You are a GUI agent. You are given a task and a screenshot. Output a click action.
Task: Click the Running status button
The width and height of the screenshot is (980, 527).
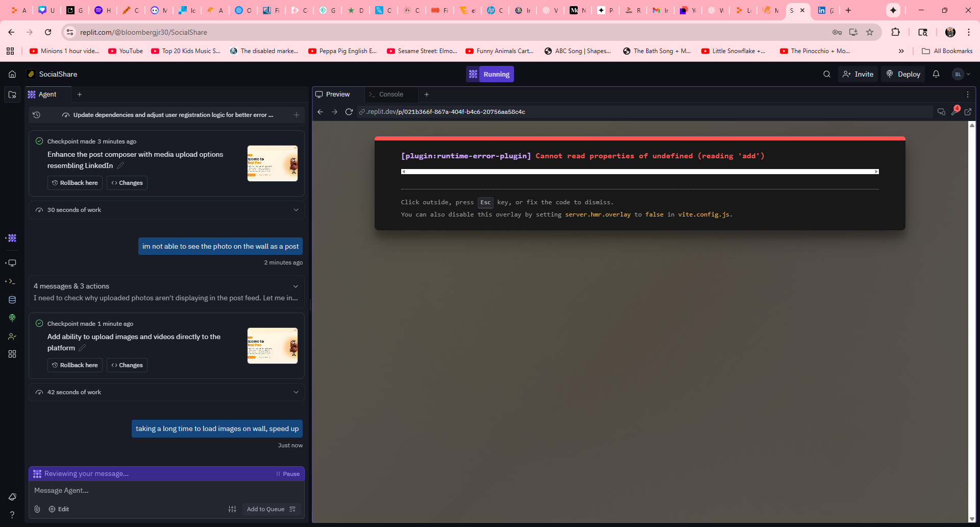pos(490,74)
